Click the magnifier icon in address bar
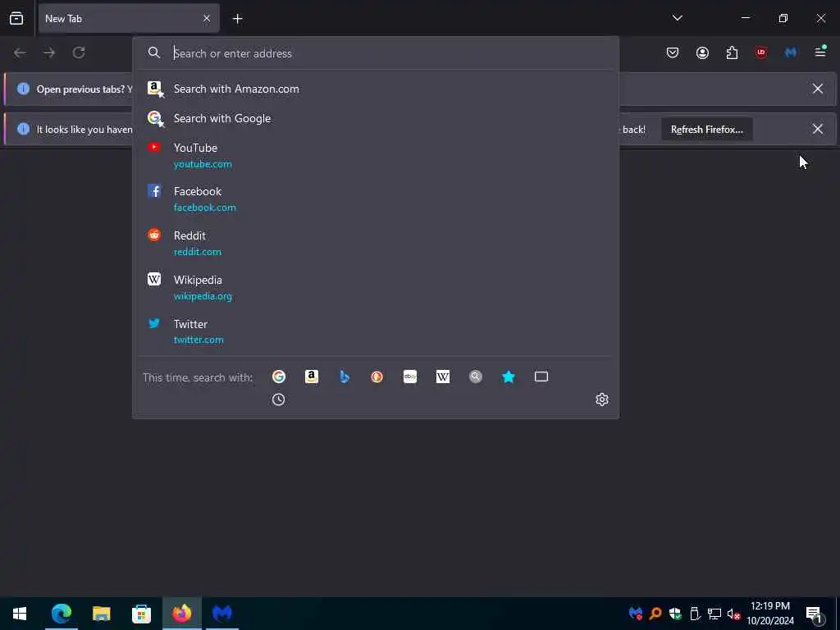840x630 pixels. click(x=154, y=52)
